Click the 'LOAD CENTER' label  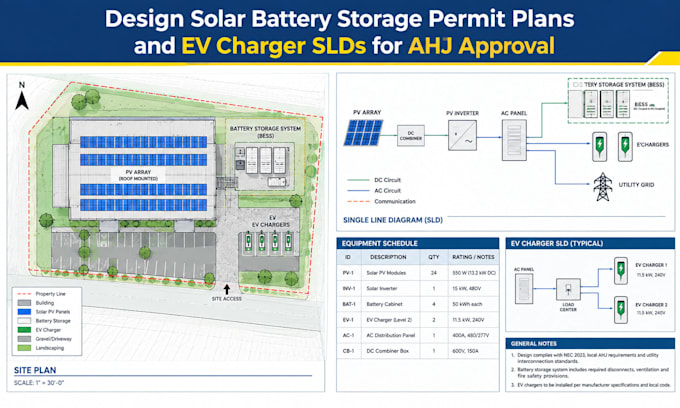[568, 307]
